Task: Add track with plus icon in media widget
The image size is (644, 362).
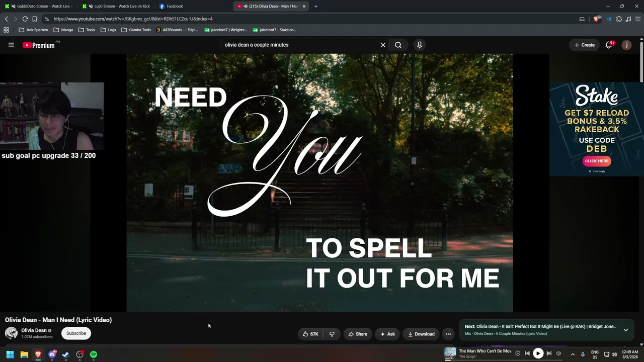Action: (518, 353)
